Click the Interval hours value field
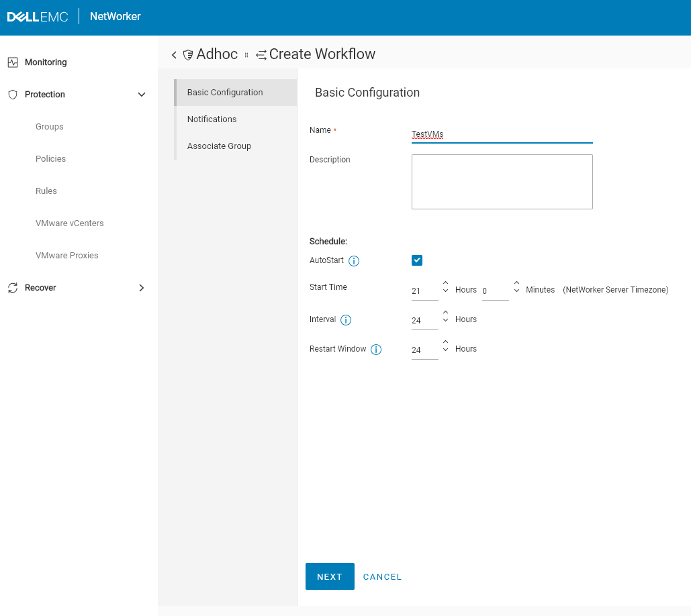 pyautogui.click(x=425, y=321)
